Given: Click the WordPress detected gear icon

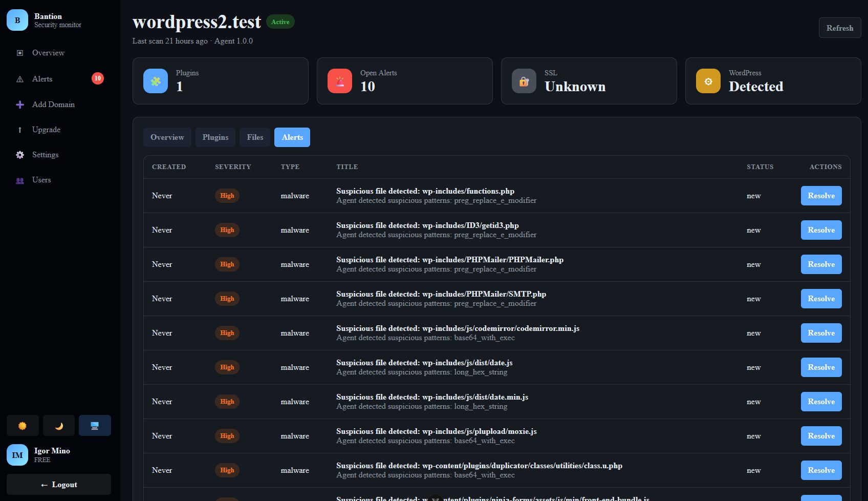Looking at the screenshot, I should [x=708, y=81].
